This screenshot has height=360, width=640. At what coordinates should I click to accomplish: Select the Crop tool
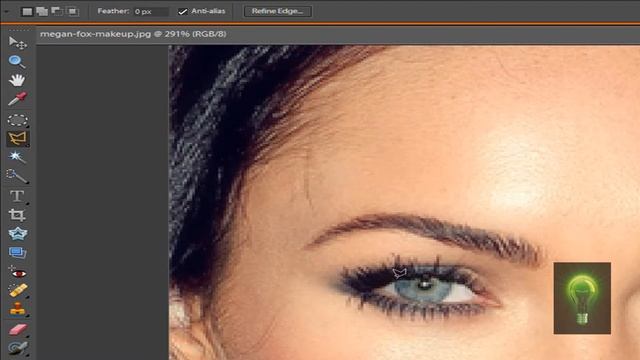(x=17, y=215)
